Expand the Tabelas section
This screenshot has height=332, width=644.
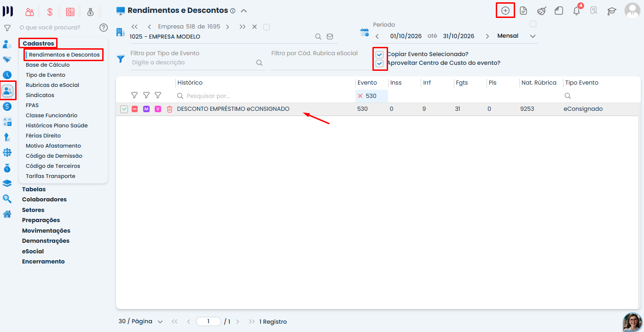(34, 189)
